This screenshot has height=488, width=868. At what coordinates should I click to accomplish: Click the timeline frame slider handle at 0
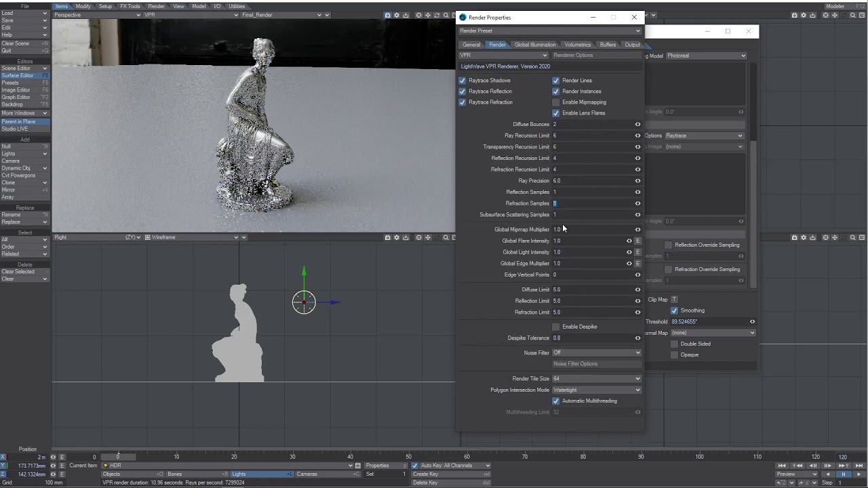[118, 457]
